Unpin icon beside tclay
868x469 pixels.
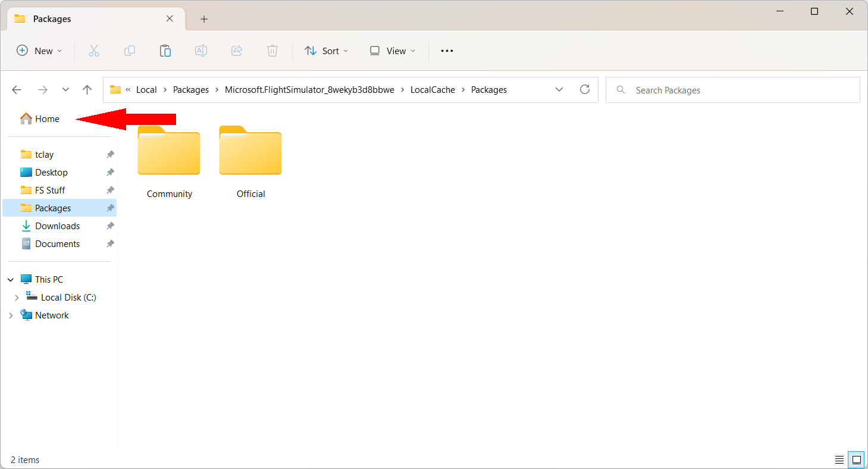click(x=110, y=155)
